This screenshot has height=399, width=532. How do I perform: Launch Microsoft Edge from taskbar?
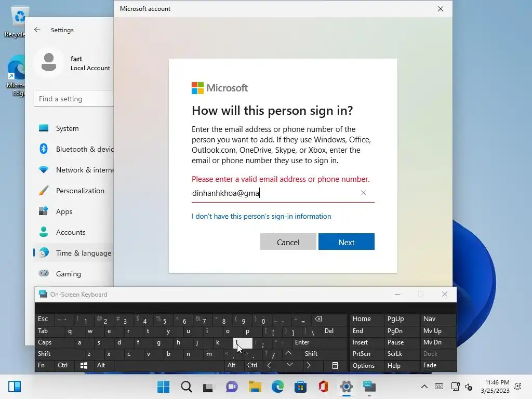(277, 387)
